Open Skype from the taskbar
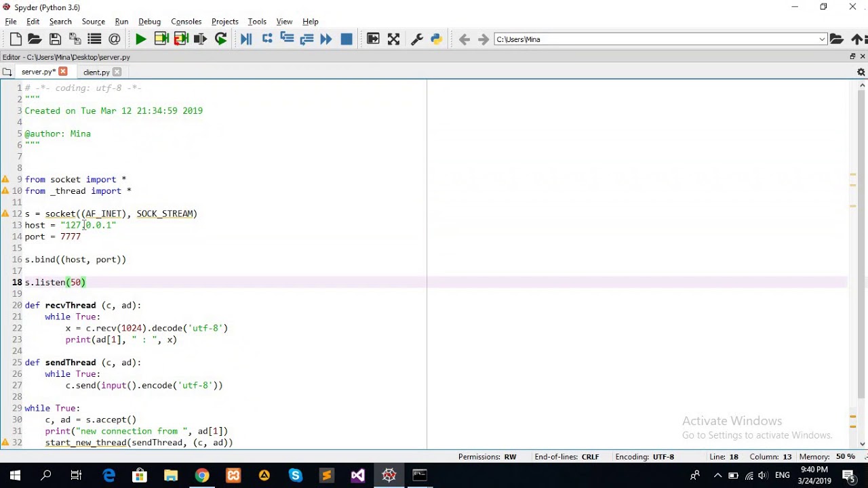Viewport: 868px width, 488px height. pyautogui.click(x=295, y=475)
